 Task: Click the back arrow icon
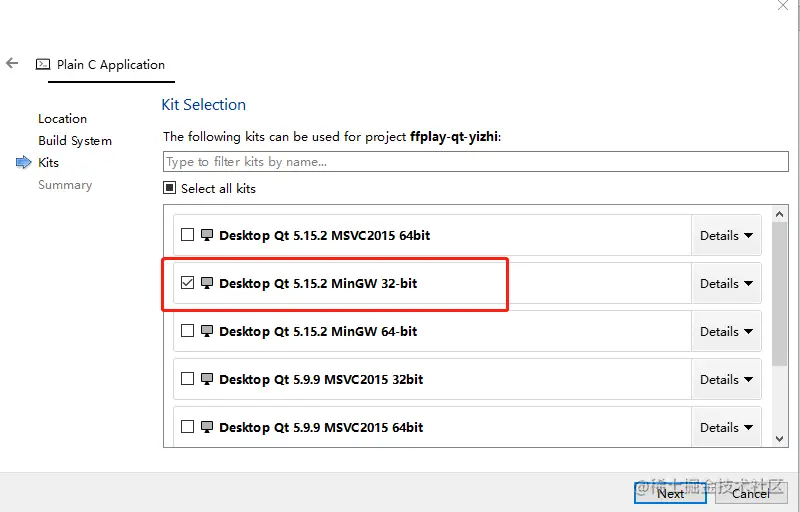(12, 63)
